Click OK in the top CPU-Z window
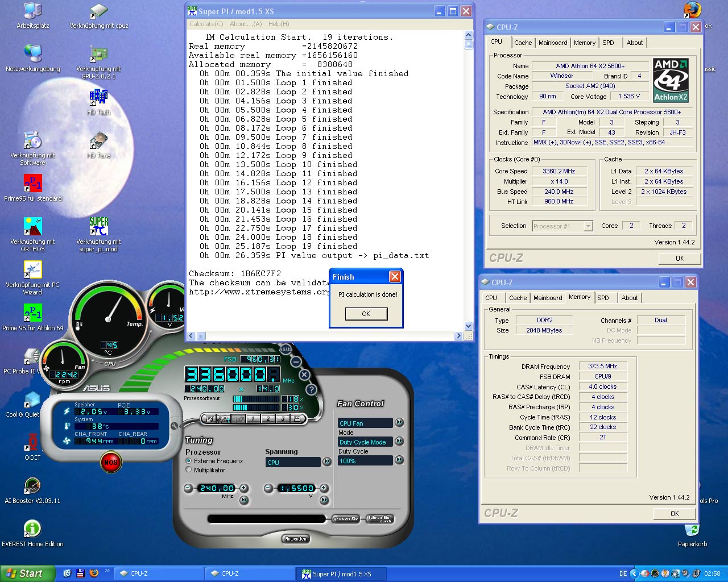The image size is (728, 582). (680, 258)
